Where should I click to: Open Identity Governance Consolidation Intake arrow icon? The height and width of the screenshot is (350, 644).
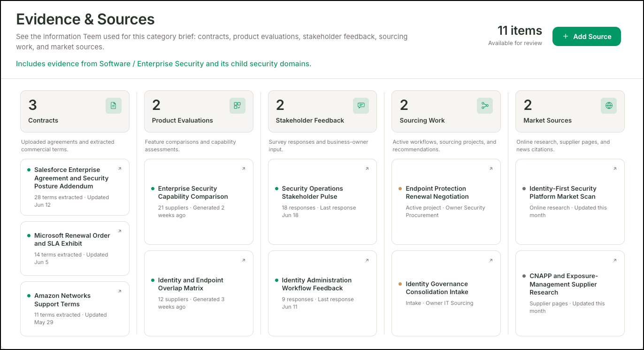pyautogui.click(x=491, y=260)
